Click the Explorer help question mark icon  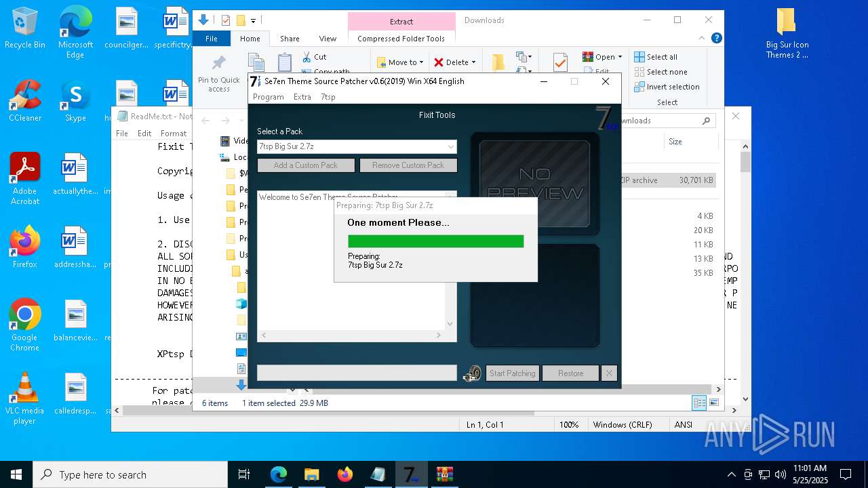pos(716,39)
